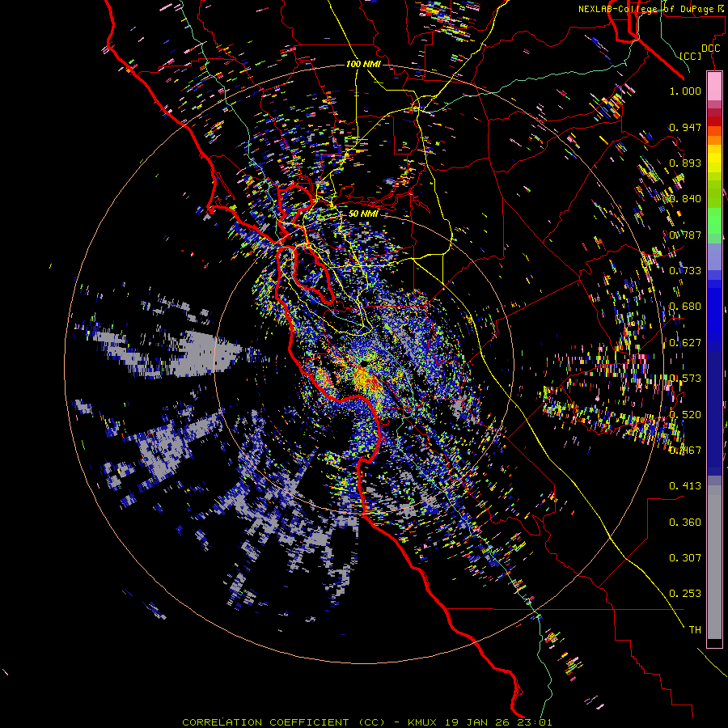
Task: Select the "DCC" label above the legend
Action: click(710, 49)
